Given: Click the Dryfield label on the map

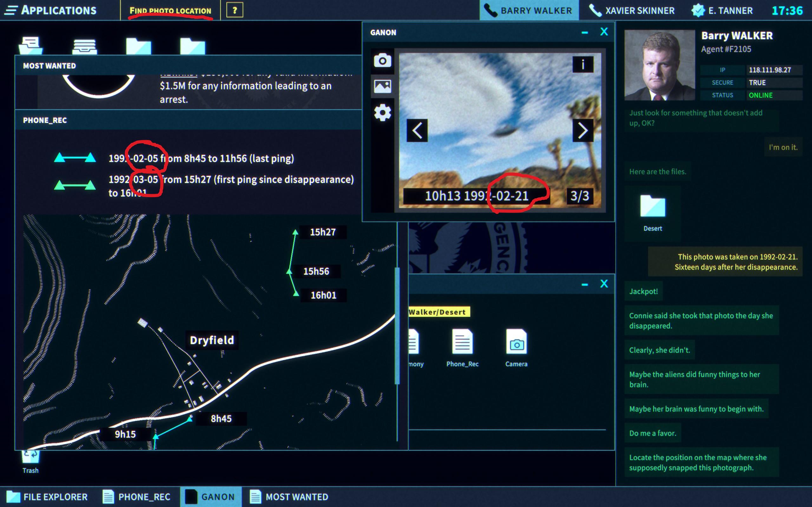Looking at the screenshot, I should [x=212, y=340].
